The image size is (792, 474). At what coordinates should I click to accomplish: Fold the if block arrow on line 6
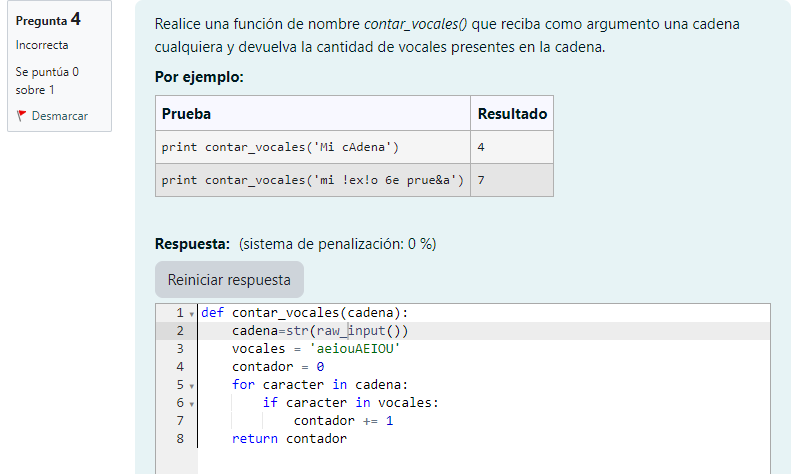pos(191,403)
